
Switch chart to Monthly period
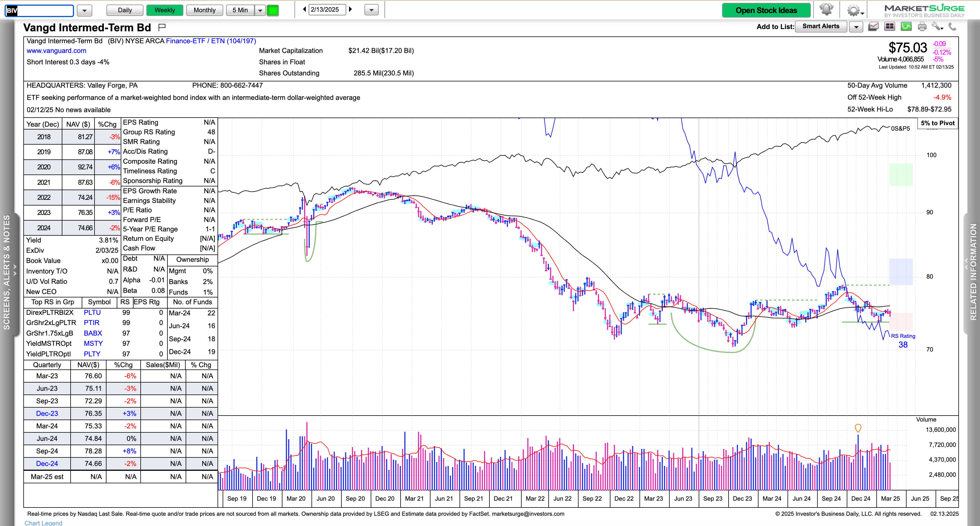[x=204, y=10]
